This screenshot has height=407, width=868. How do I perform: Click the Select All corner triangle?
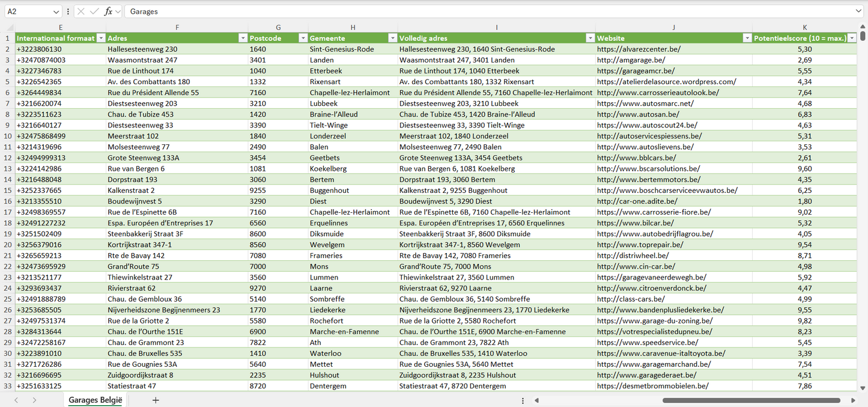click(x=9, y=28)
